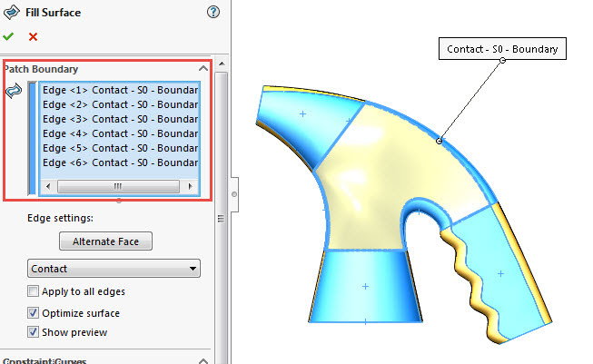Click the patch boundary selection icon
The image size is (593, 364).
tap(14, 91)
